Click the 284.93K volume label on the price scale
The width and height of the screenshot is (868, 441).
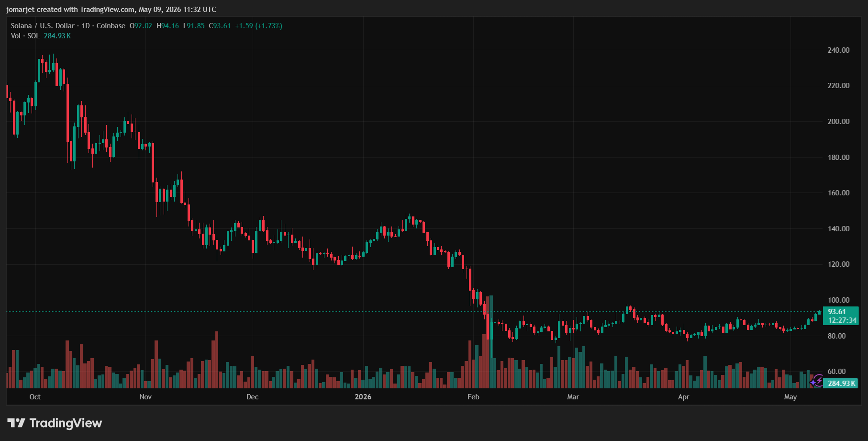coord(841,384)
